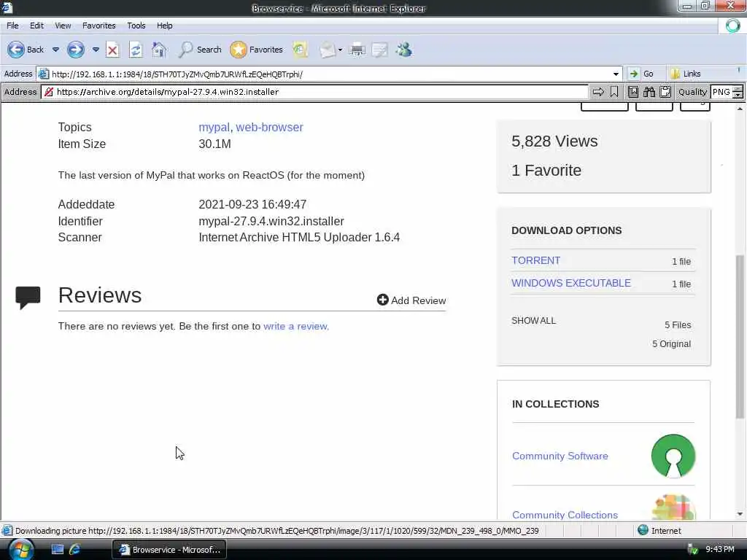Click SHOW ALL download files
Image resolution: width=747 pixels, height=560 pixels.
tap(533, 321)
